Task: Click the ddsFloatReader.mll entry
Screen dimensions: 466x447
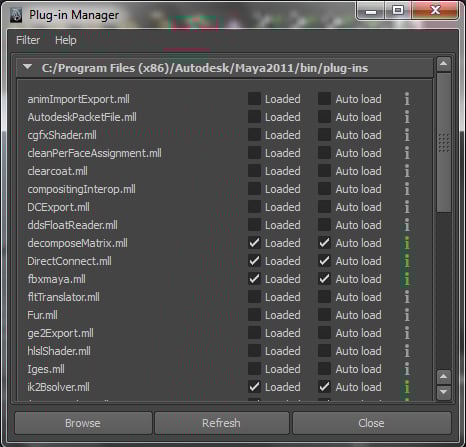Action: click(x=72, y=225)
